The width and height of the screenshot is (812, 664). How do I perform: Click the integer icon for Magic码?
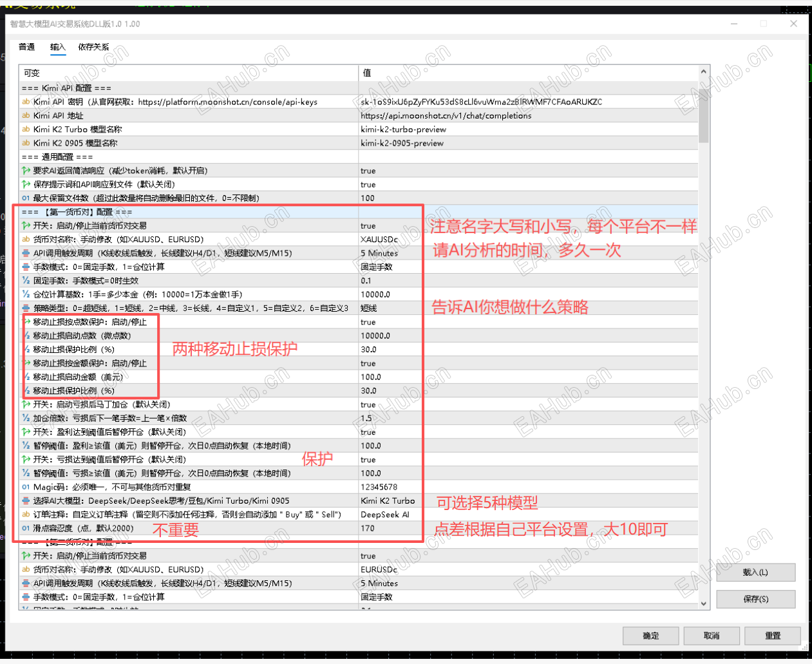click(26, 487)
